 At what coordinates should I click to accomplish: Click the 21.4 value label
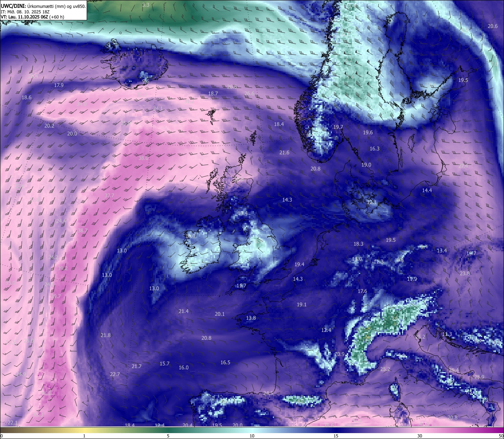pyautogui.click(x=183, y=311)
